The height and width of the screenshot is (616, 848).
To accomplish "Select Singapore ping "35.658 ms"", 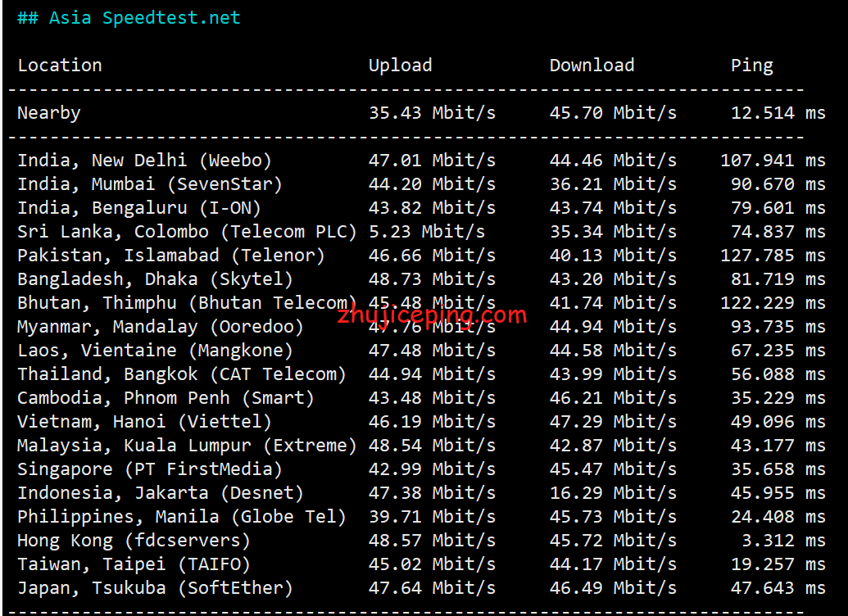I will coord(778,470).
